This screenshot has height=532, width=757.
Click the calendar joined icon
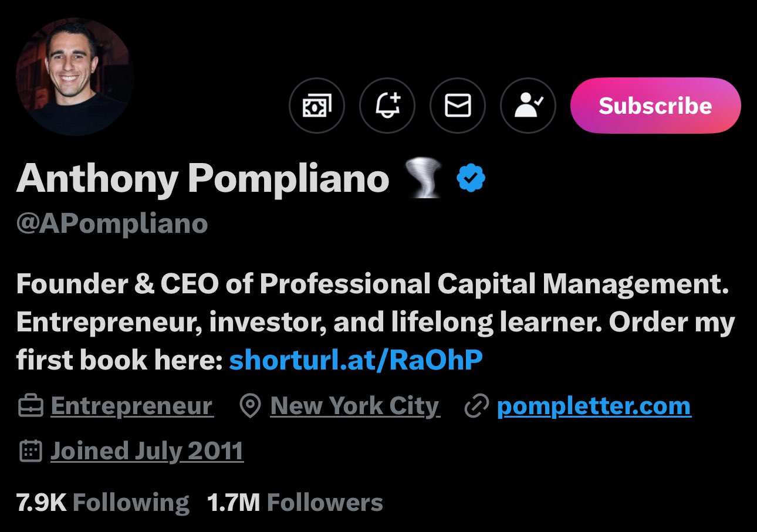[x=31, y=451]
